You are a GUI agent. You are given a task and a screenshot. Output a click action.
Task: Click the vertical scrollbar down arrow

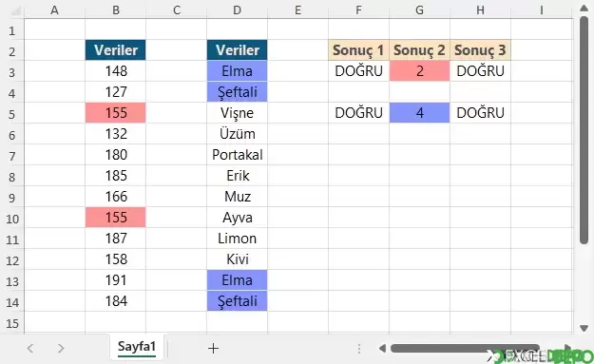click(x=584, y=328)
